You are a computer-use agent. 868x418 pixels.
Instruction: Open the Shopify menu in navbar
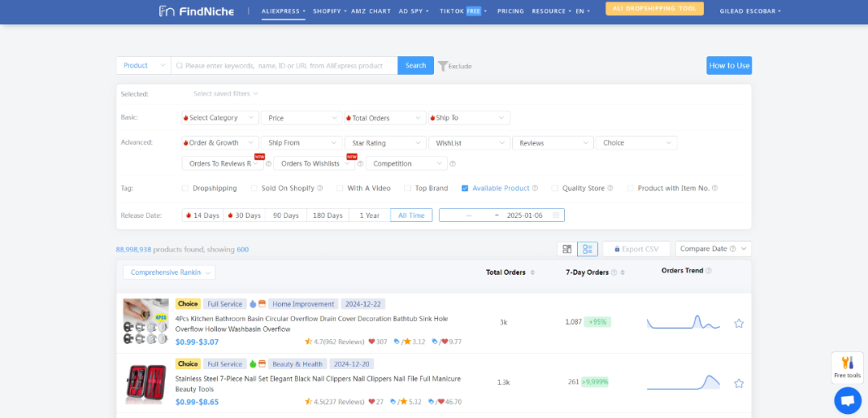(x=330, y=11)
